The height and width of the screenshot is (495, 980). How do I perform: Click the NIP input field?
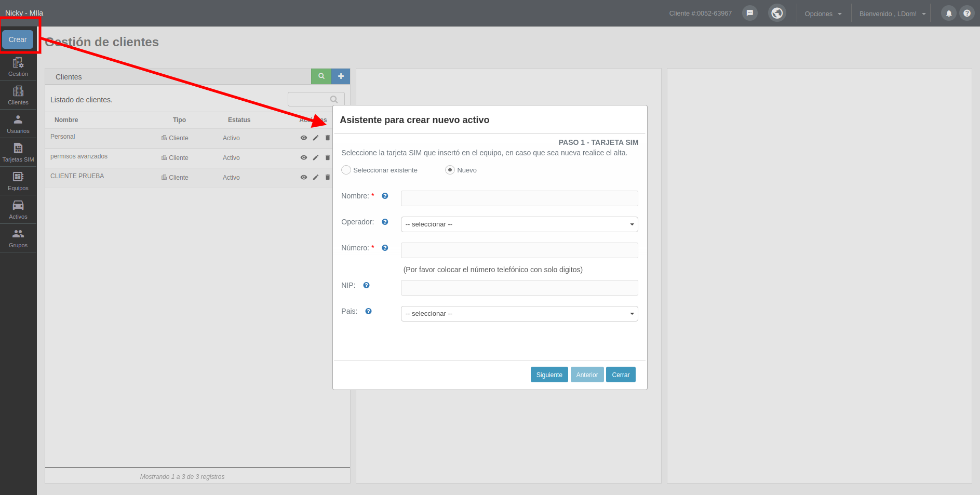[x=519, y=288]
